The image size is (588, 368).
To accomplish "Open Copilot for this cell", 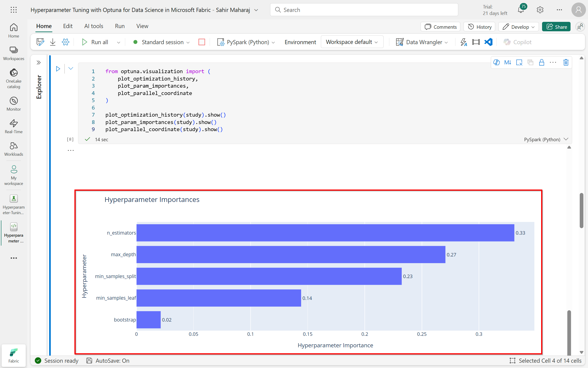I will [496, 63].
